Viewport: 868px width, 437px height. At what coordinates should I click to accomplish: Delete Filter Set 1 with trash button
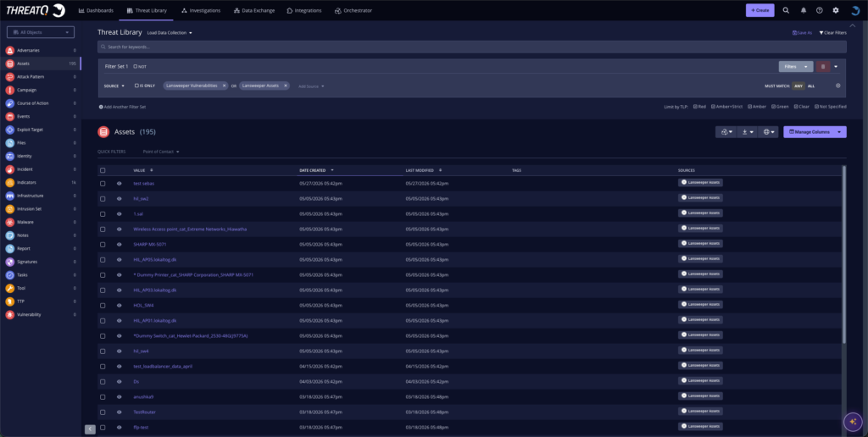pyautogui.click(x=822, y=66)
